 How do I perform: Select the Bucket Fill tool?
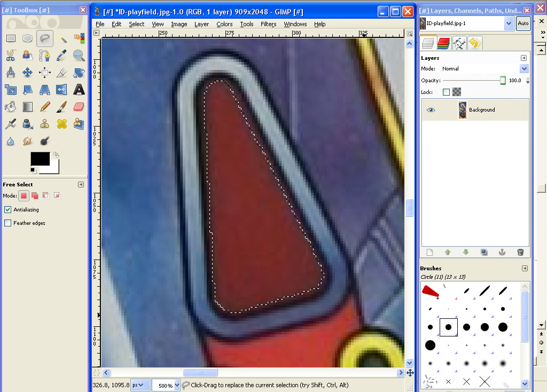(11, 106)
